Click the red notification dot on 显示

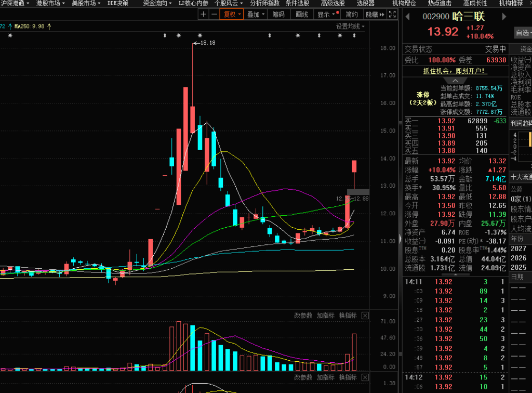coord(338,12)
